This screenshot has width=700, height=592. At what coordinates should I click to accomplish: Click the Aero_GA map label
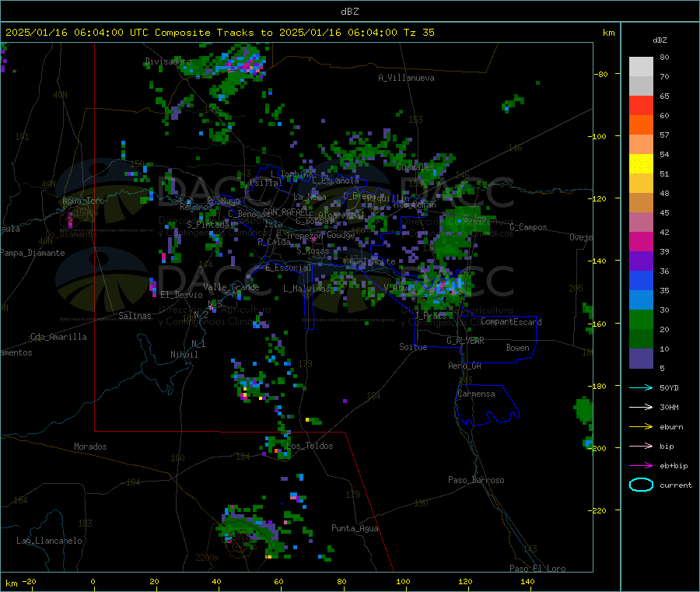point(465,366)
